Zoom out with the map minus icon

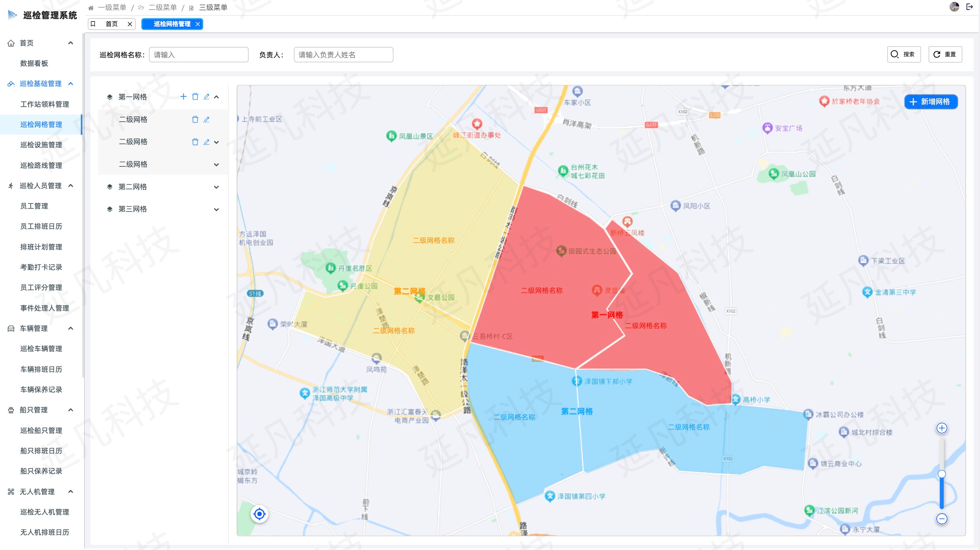[x=941, y=519]
